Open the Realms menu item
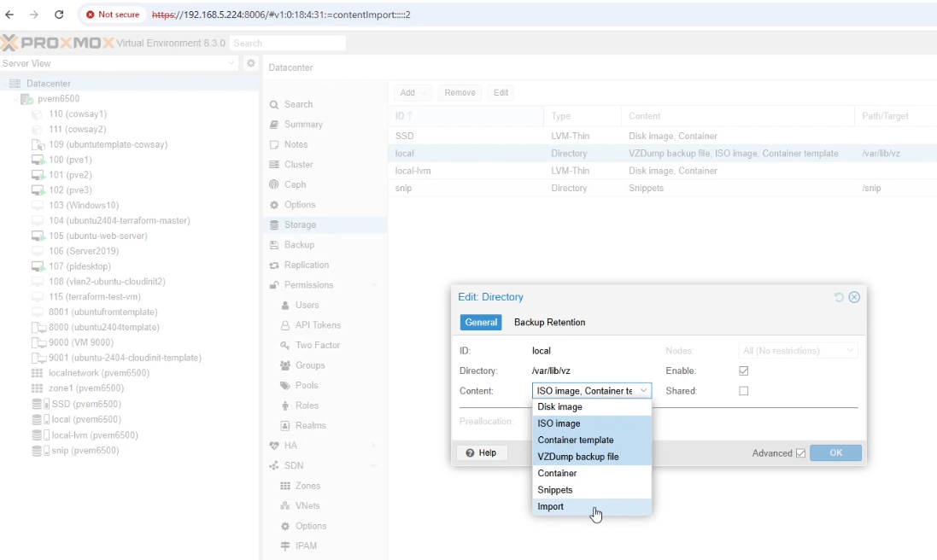 tap(311, 426)
